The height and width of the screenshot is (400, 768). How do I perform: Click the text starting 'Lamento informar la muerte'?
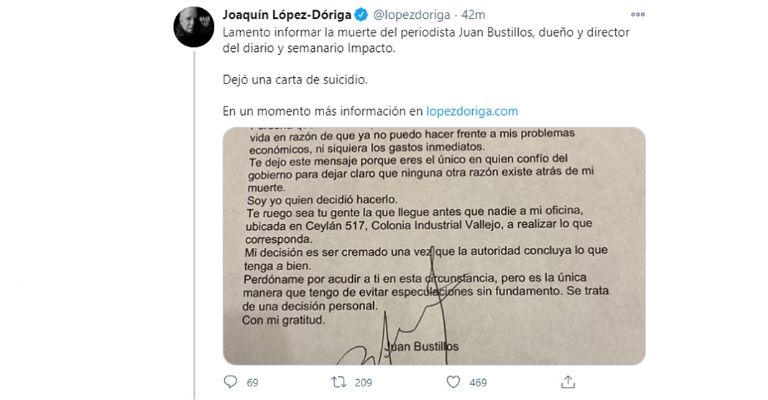426,40
